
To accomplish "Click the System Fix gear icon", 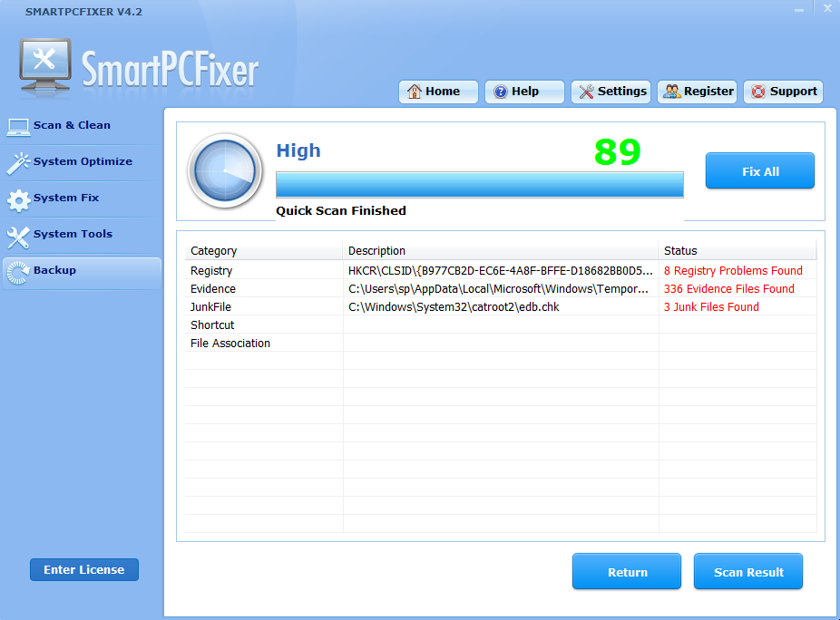I will (x=18, y=199).
